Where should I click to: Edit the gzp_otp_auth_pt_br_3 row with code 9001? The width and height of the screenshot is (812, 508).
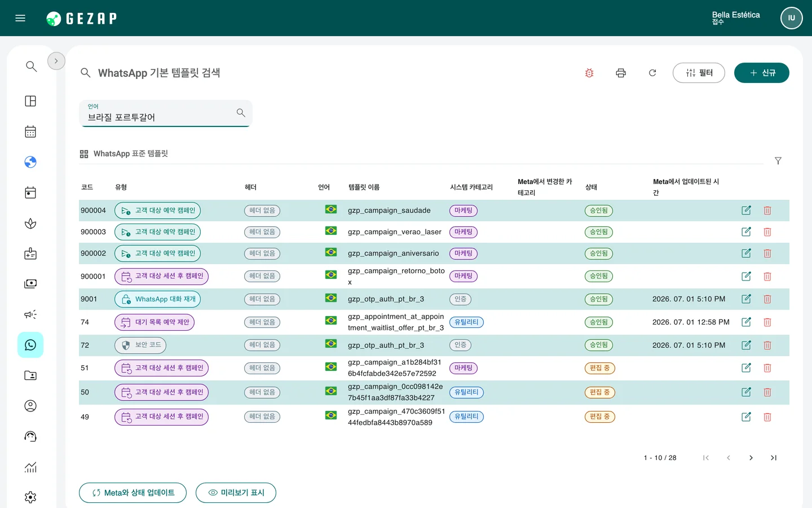coord(746,299)
